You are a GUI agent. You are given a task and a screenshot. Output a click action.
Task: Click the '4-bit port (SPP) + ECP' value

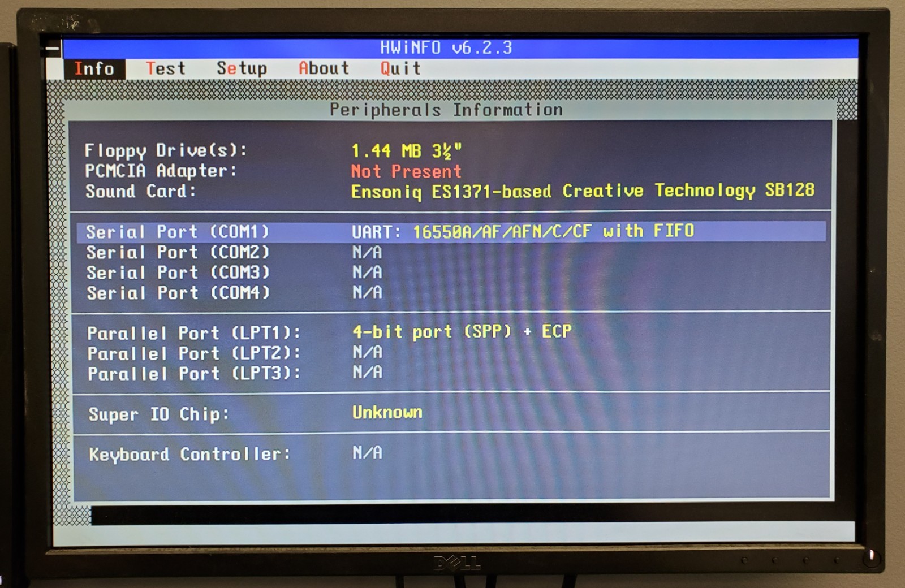click(x=462, y=331)
